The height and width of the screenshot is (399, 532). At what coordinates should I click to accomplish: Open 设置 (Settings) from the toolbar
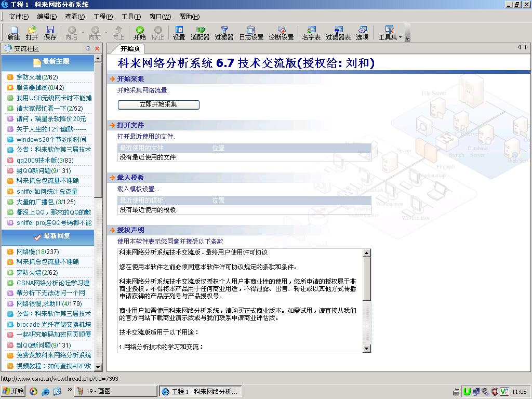tap(179, 33)
